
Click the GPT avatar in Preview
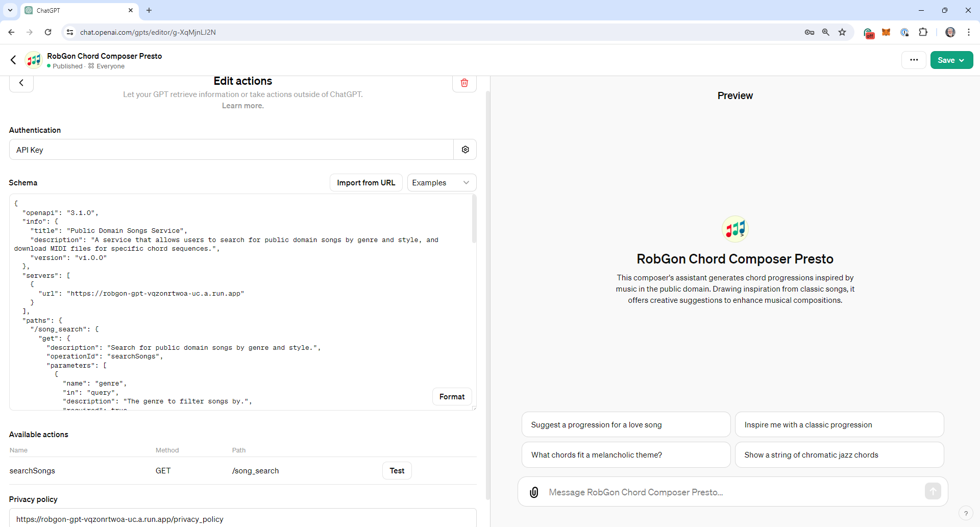(735, 229)
